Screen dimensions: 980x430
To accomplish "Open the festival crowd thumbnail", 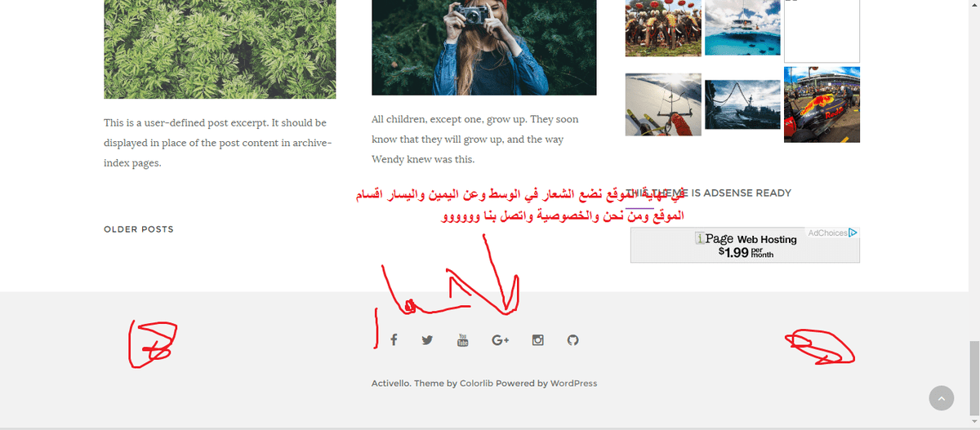I will [663, 28].
